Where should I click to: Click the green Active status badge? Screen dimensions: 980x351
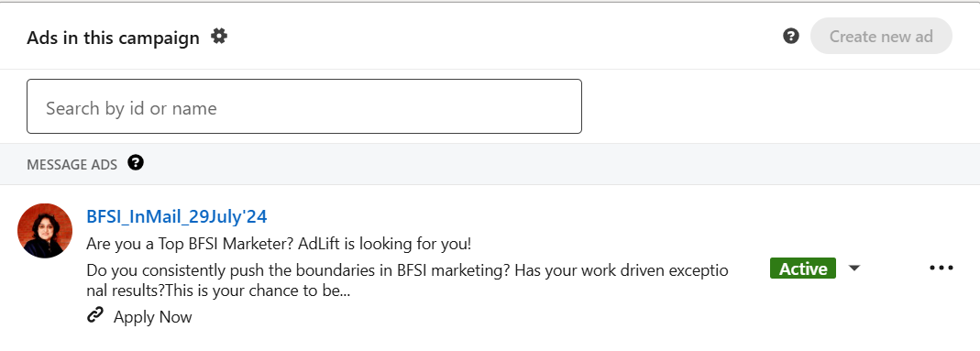(802, 268)
